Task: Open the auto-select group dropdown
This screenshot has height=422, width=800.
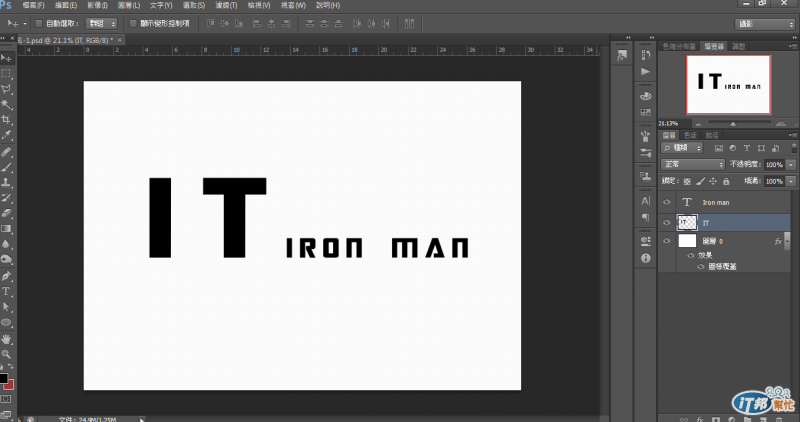Action: (102, 23)
